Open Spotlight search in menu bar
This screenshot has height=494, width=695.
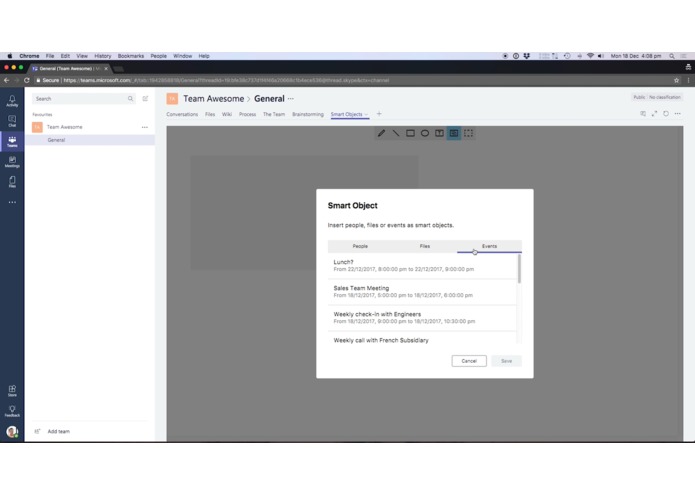point(672,56)
